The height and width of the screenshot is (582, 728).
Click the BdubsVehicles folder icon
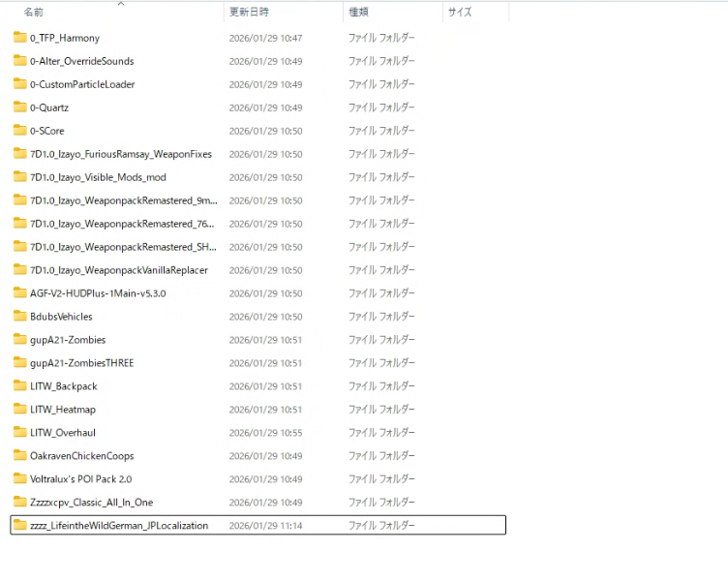coord(20,317)
